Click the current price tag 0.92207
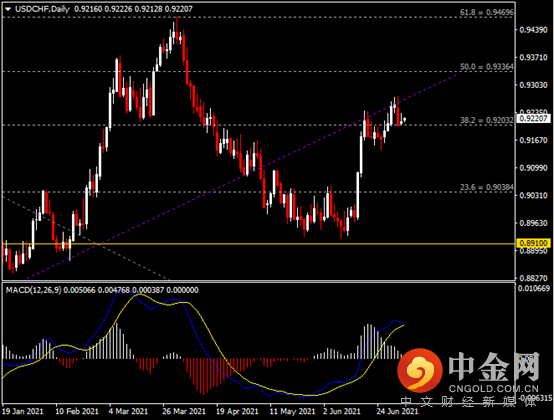The height and width of the screenshot is (420, 554). [x=534, y=118]
